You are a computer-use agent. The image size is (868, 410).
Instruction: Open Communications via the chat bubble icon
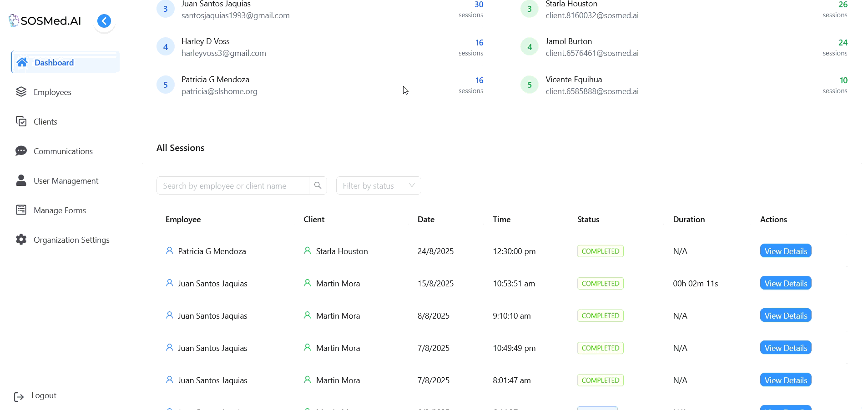pos(21,150)
